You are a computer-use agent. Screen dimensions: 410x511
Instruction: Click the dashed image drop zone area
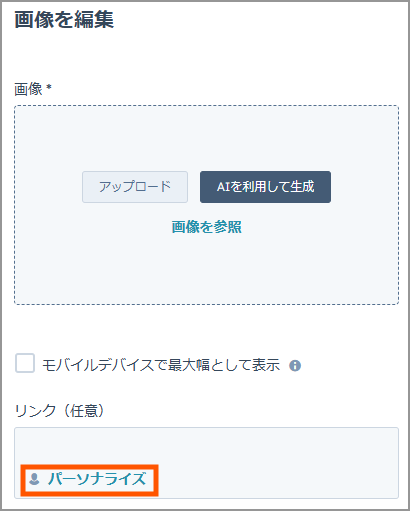coord(206,205)
